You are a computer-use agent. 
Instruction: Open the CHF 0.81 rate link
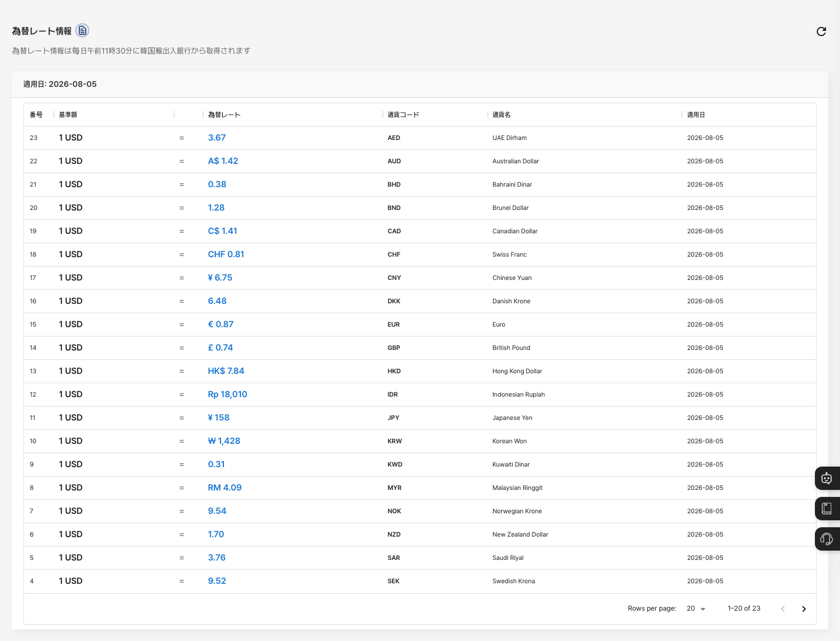click(226, 254)
